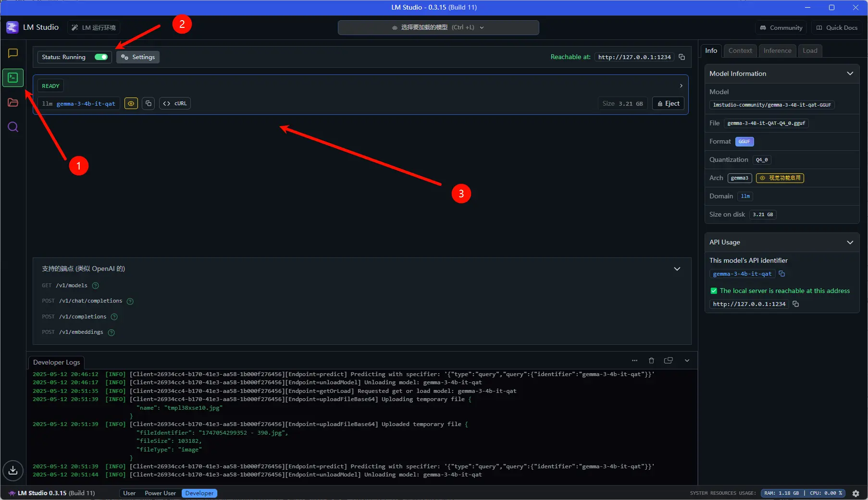This screenshot has height=500, width=868.
Task: Click the API identifier gemma-3-4b-it-qat
Action: click(x=742, y=274)
